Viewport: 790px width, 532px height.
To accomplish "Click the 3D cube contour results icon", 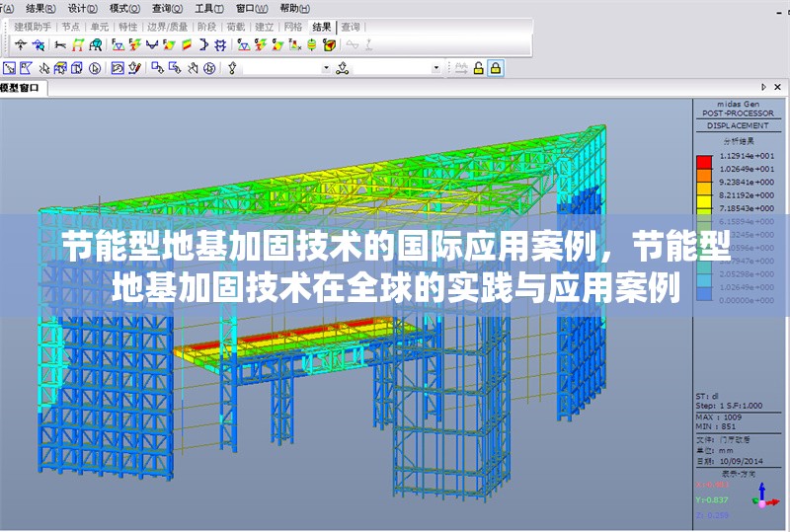I will click(329, 44).
